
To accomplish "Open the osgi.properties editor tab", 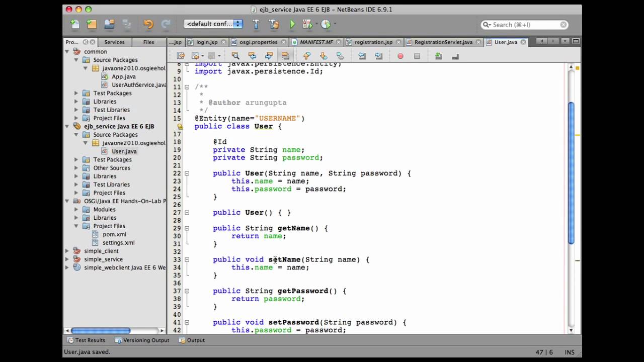I will click(x=258, y=42).
